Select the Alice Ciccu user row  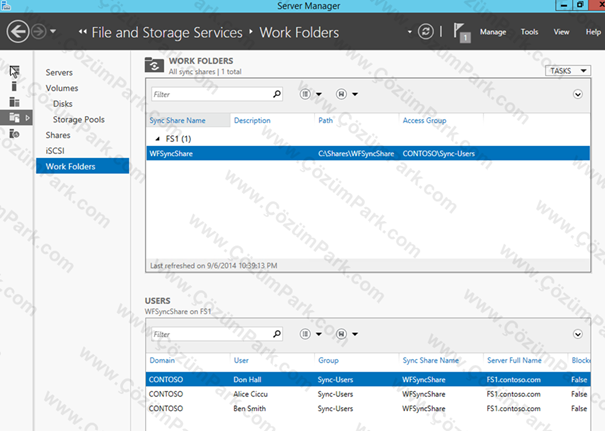tap(368, 394)
